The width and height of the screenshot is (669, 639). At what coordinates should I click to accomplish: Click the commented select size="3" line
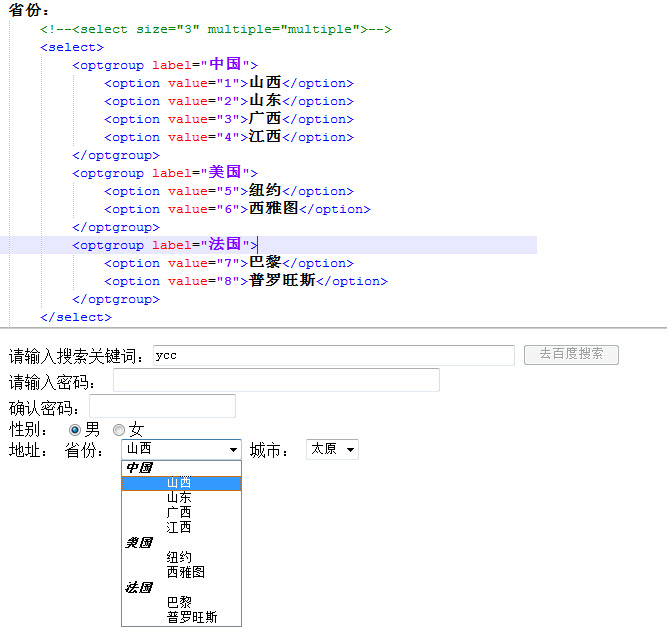(216, 29)
